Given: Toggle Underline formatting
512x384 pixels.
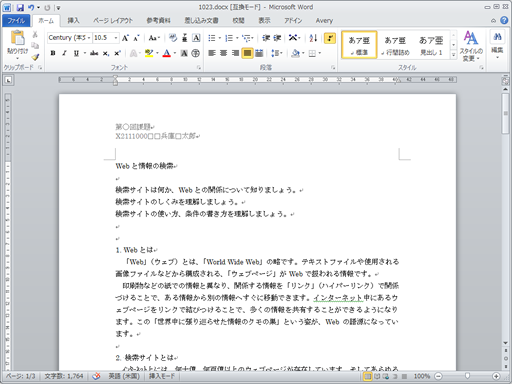Looking at the screenshot, I should pos(76,53).
